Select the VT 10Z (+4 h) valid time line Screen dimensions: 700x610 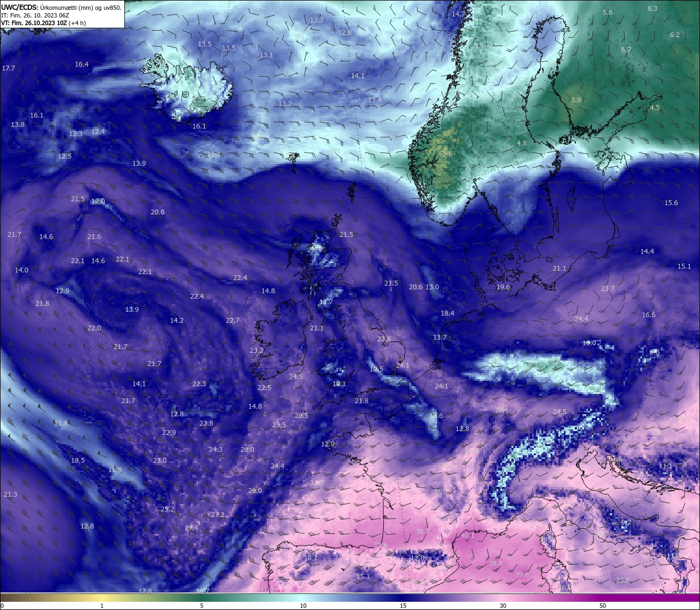[43, 23]
